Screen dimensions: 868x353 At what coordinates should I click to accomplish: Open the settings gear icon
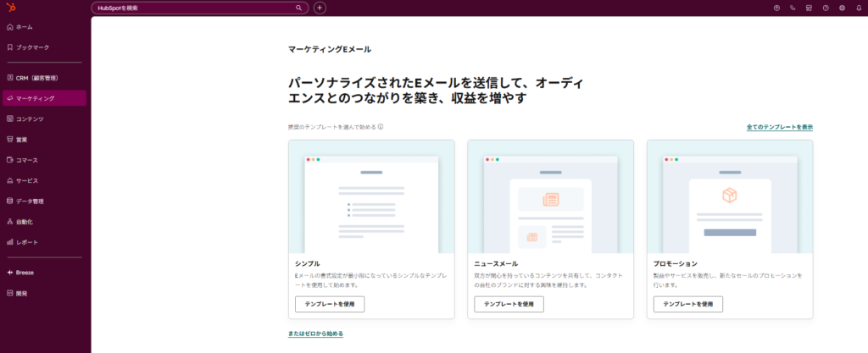[842, 8]
